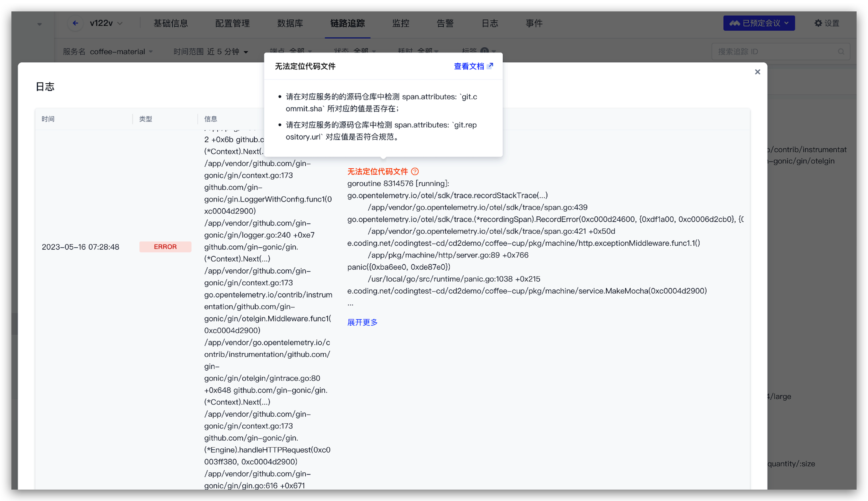This screenshot has height=501, width=868.
Task: Click the external link icon next to 查看文档
Action: click(x=490, y=66)
